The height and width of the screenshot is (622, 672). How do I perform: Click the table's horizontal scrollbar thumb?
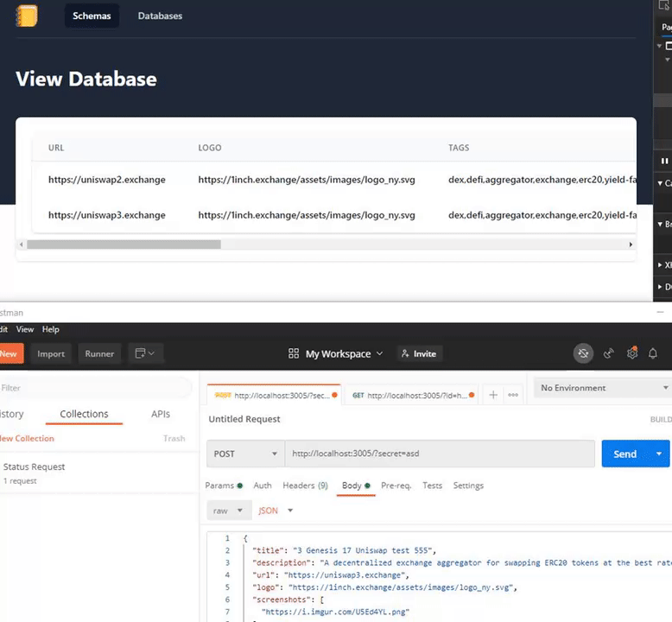coord(124,244)
